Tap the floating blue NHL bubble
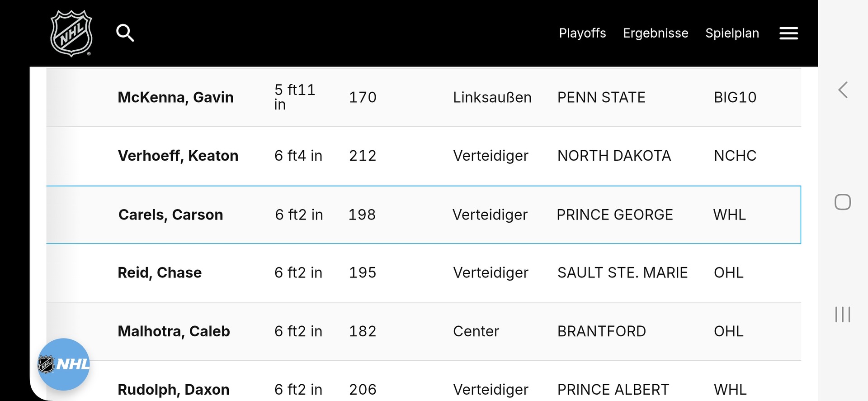 [64, 364]
